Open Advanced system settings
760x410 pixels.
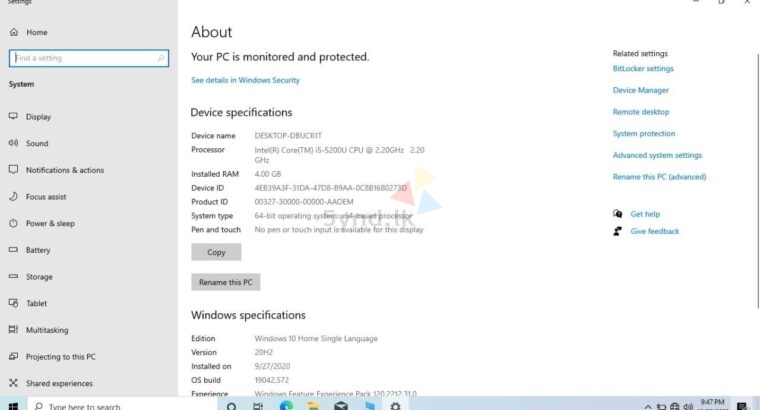point(657,156)
